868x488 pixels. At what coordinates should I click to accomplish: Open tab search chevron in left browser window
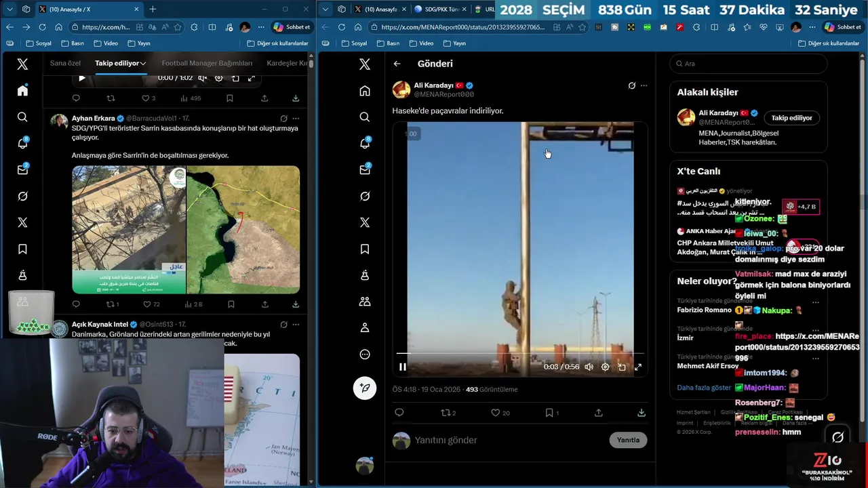pos(9,9)
